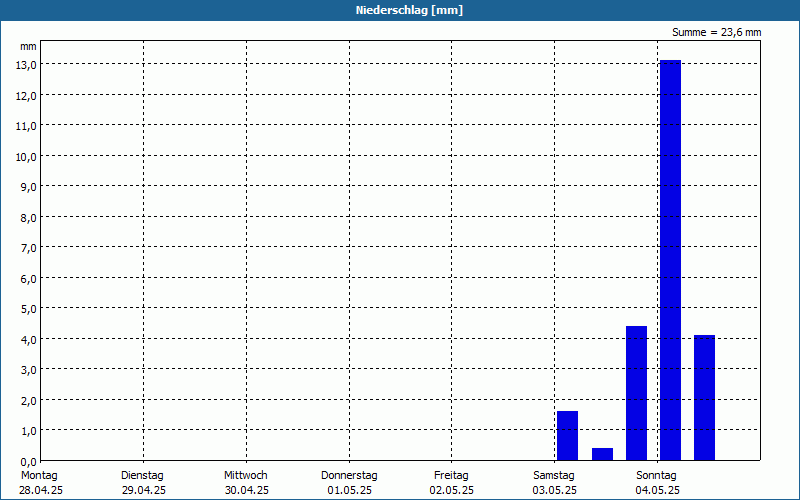The height and width of the screenshot is (500, 800).
Task: Select the Sonntag 04.05.25 axis label
Action: [x=657, y=483]
